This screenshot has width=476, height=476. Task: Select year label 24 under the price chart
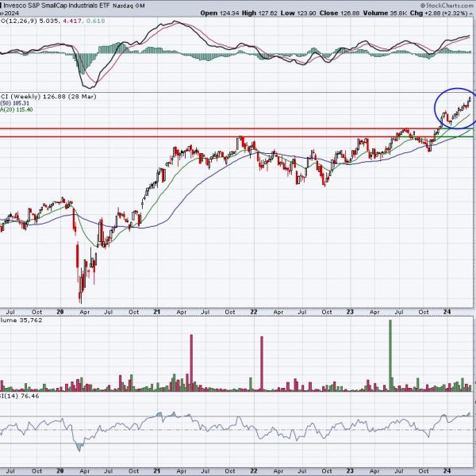point(447,312)
